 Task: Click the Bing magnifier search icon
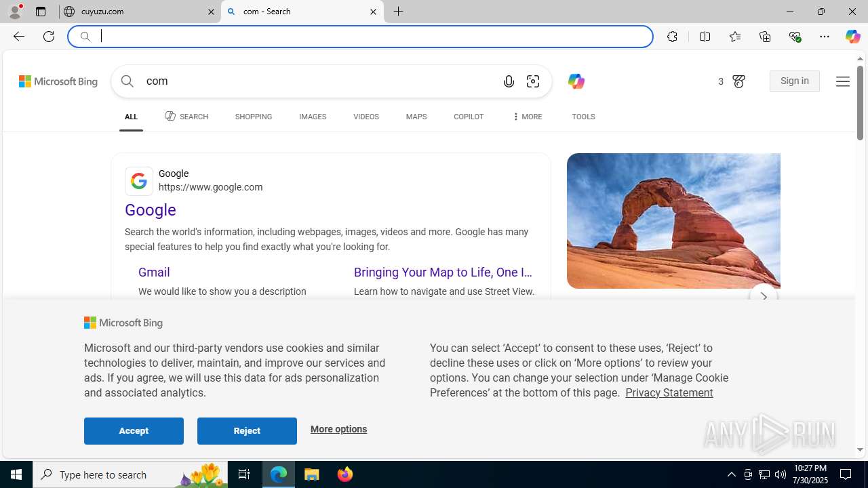pos(127,81)
